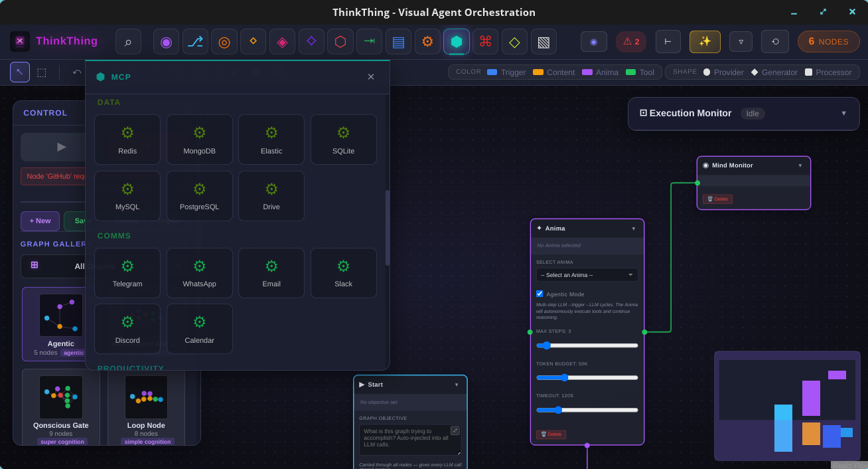This screenshot has width=868, height=469.
Task: Add the SQLite MCP tool
Action: (343, 140)
